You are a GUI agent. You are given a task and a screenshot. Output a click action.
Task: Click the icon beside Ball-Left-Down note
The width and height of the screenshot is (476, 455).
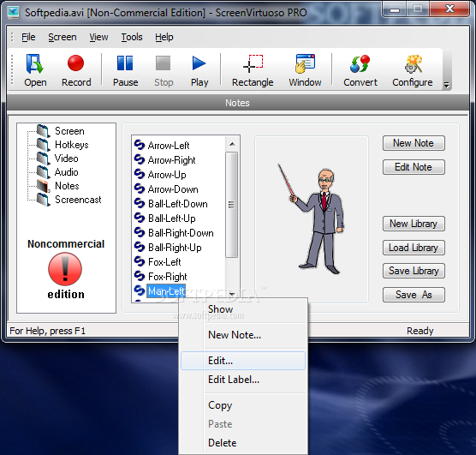click(140, 203)
